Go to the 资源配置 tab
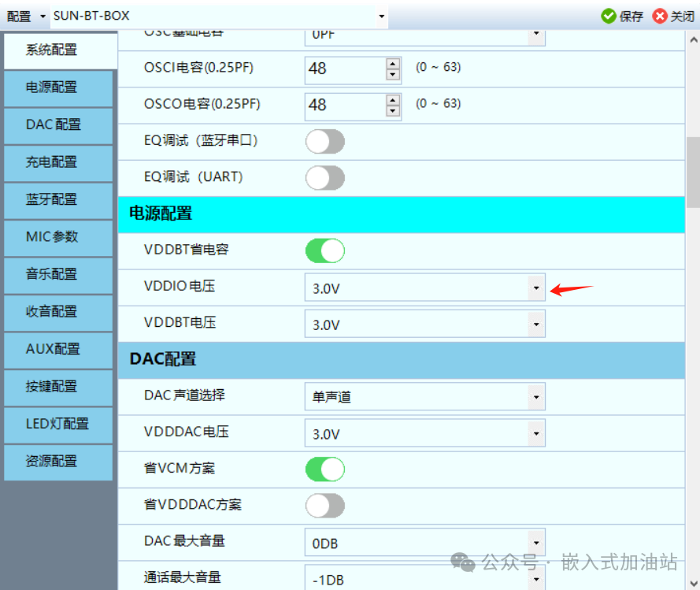This screenshot has height=590, width=700. (58, 462)
